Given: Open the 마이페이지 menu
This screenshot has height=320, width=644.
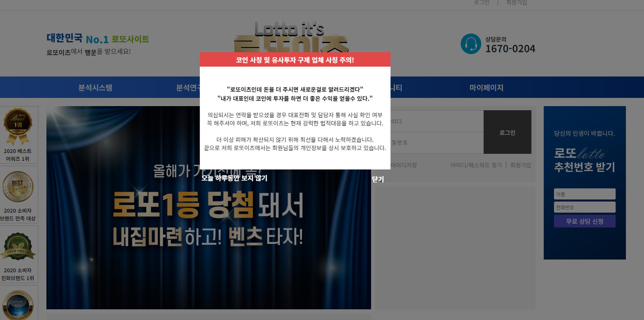Looking at the screenshot, I should point(487,88).
